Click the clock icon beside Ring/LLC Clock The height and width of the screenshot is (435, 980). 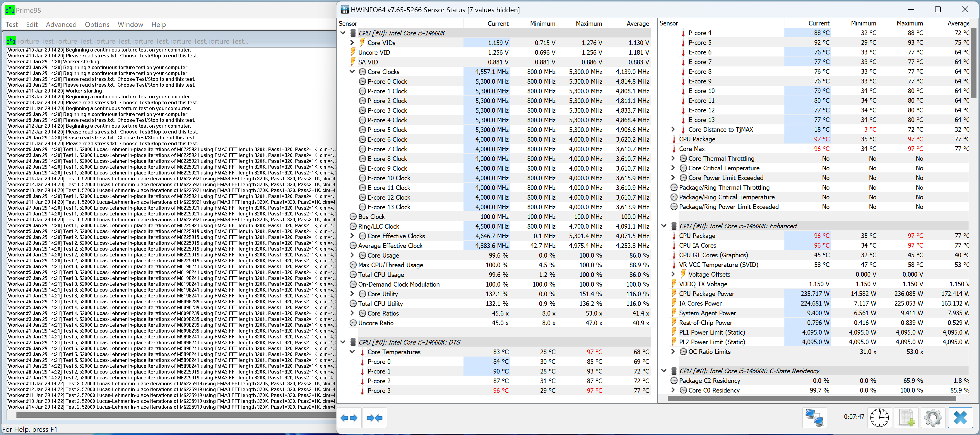click(353, 226)
